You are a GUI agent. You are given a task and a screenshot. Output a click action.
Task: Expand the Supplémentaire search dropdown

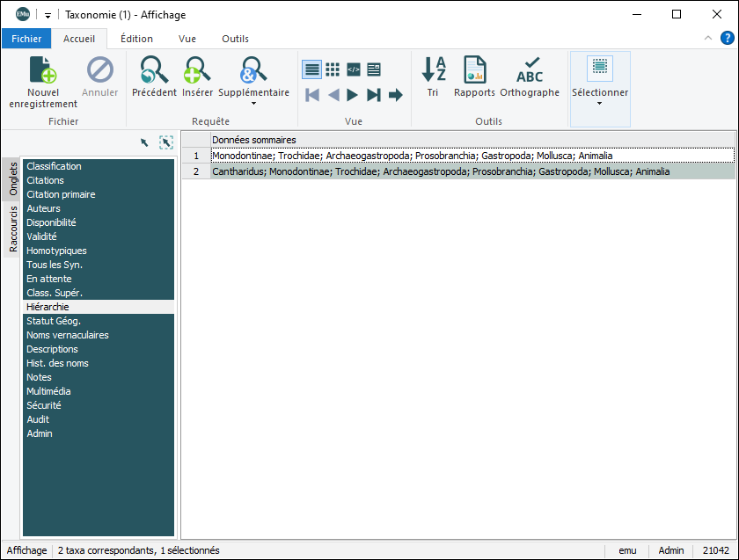coord(253,103)
